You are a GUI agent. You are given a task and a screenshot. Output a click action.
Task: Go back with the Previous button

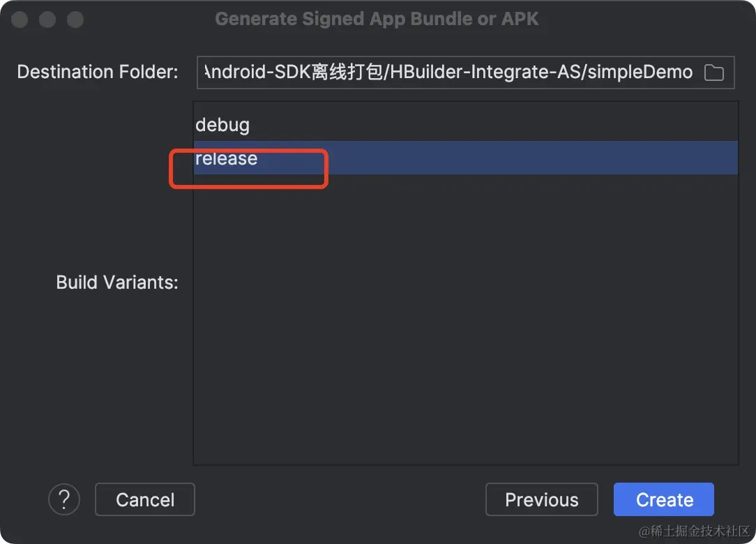click(541, 499)
